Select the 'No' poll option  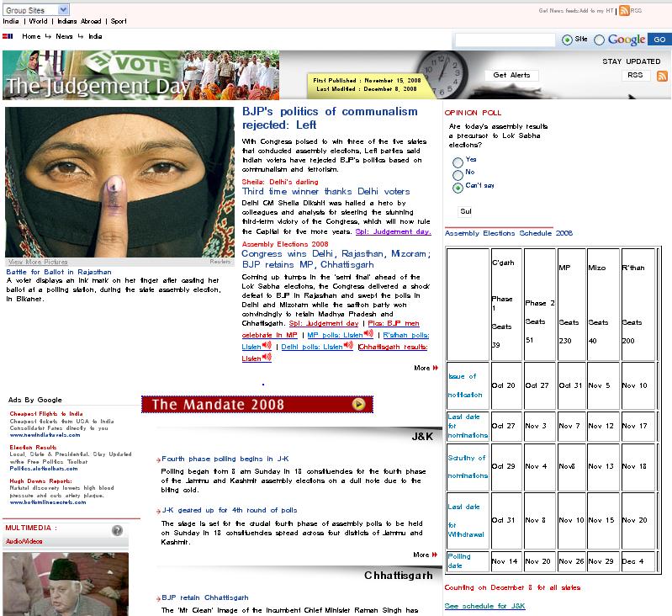click(x=458, y=174)
